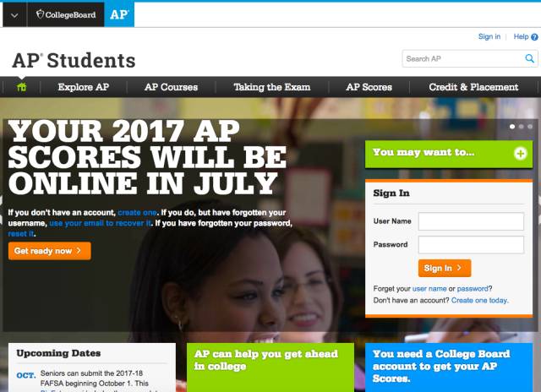Viewport: 541px width, 392px height.
Task: Click into the Search AP field
Action: click(463, 58)
